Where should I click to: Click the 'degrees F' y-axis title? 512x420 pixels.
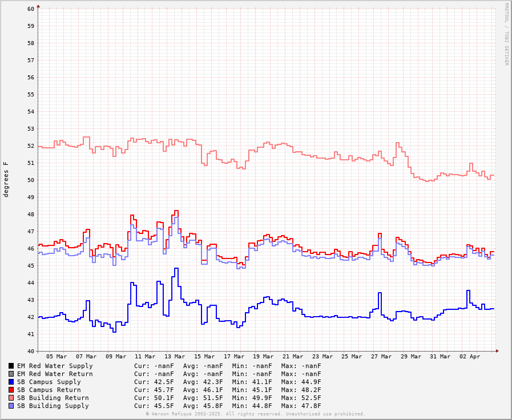(6, 179)
